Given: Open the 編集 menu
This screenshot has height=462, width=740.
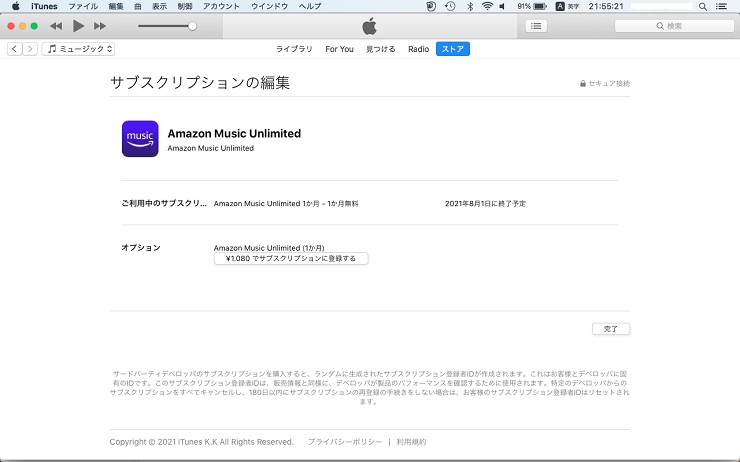Looking at the screenshot, I should click(x=116, y=6).
